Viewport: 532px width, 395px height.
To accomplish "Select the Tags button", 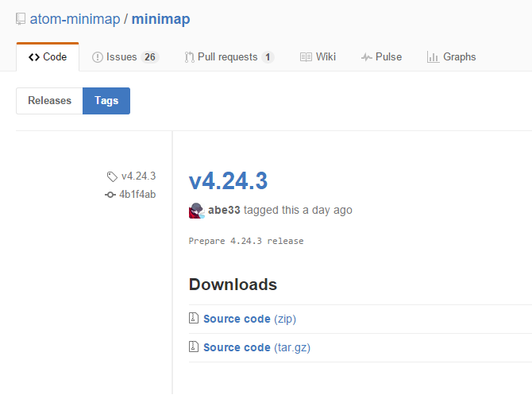I will pos(106,101).
